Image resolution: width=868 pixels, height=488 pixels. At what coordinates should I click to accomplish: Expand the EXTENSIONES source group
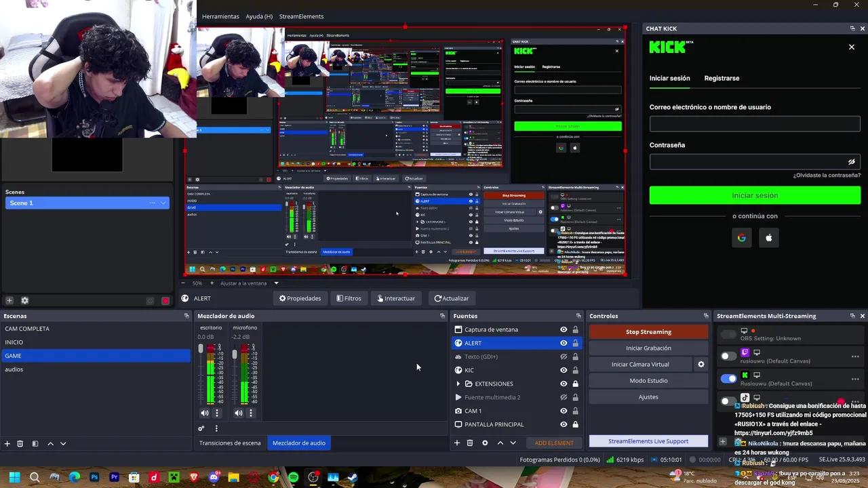click(458, 384)
